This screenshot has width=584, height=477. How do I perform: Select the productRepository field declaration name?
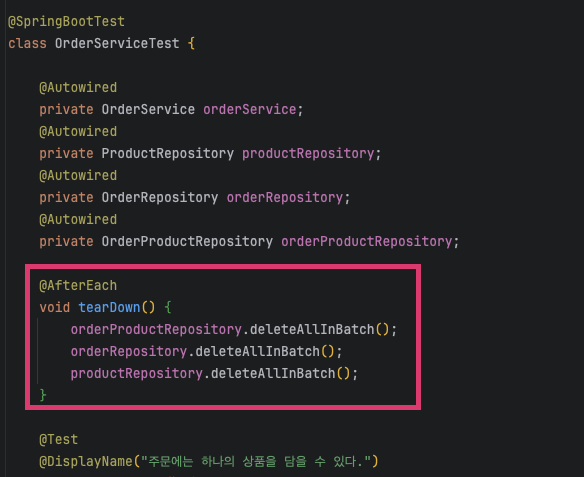point(308,153)
